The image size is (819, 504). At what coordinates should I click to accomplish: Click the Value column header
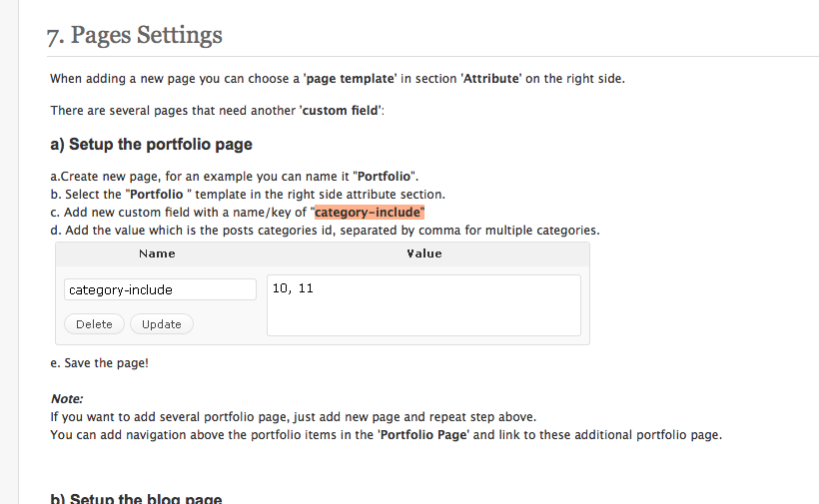coord(423,253)
